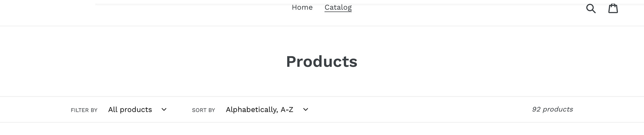Open the shopping cart bag icon

coord(613,8)
